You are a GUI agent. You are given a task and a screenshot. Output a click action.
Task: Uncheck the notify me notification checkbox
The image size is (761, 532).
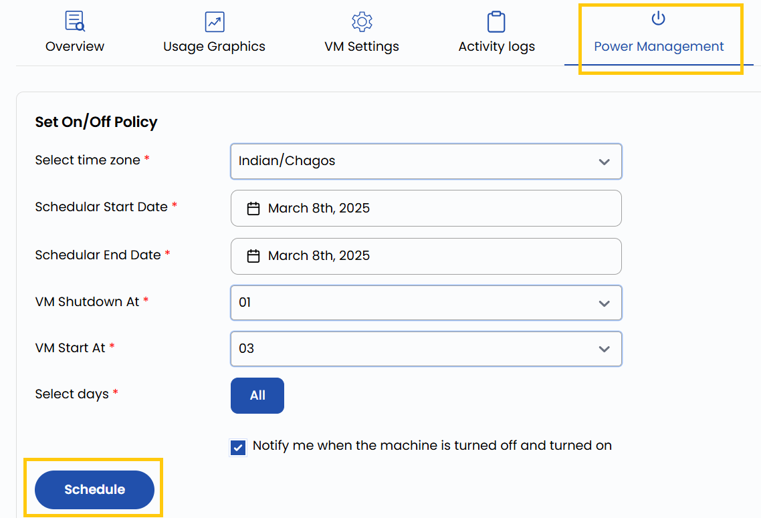point(237,447)
